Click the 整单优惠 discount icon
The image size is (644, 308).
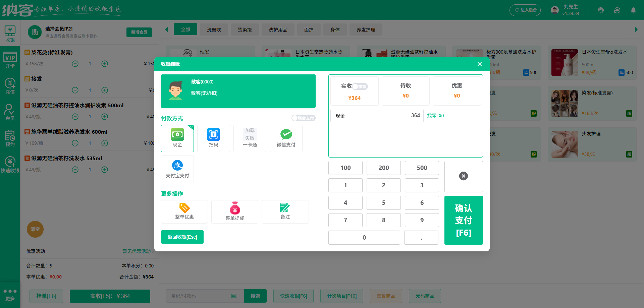pyautogui.click(x=184, y=211)
